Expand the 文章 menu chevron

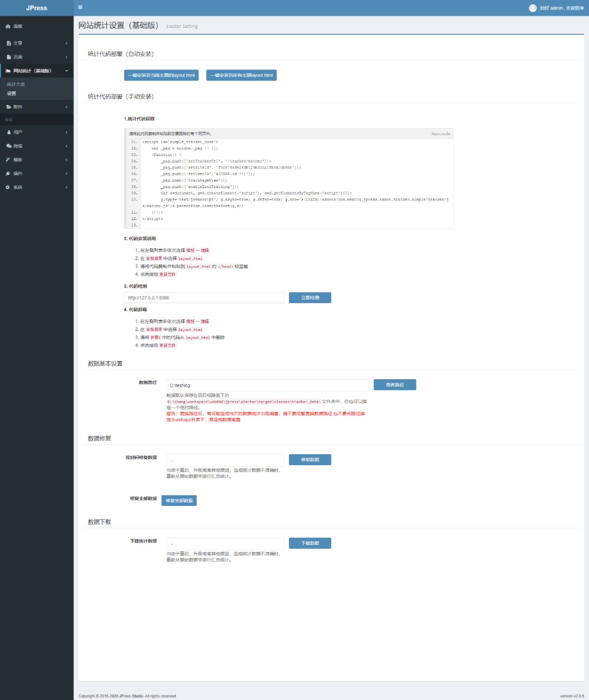(66, 43)
